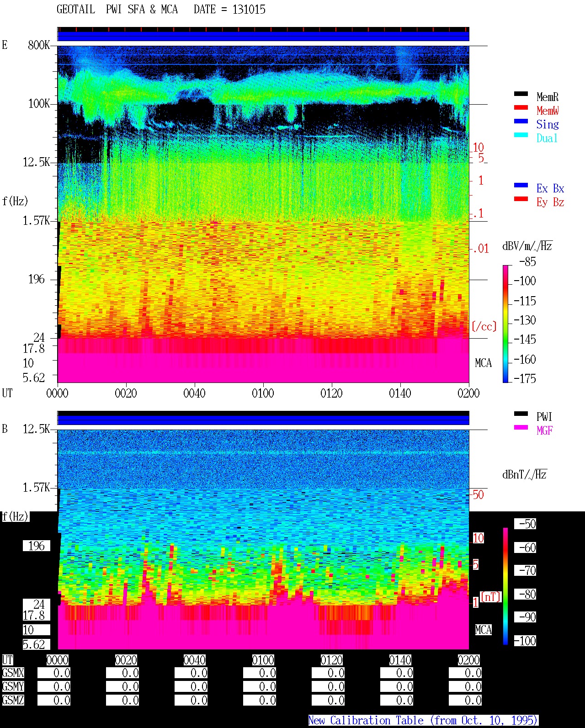This screenshot has height=728, width=585.
Task: Click the -100 value on the B color scale
Action: pos(525,641)
